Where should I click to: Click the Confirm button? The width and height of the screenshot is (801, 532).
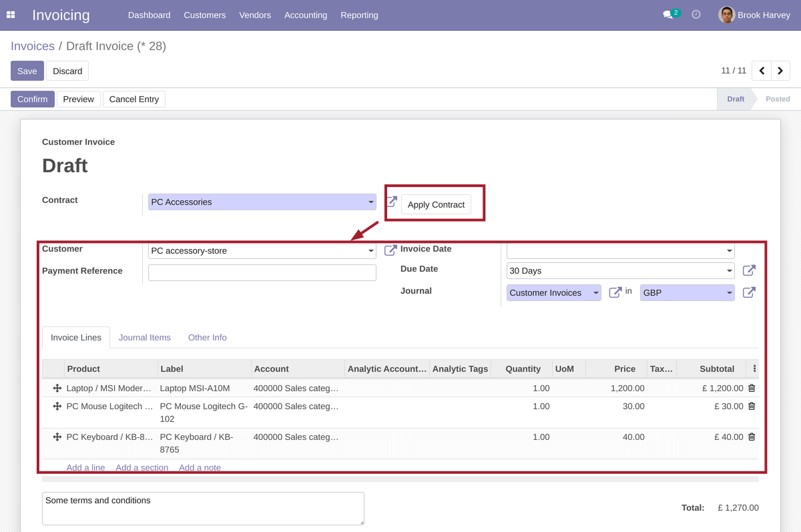tap(32, 99)
